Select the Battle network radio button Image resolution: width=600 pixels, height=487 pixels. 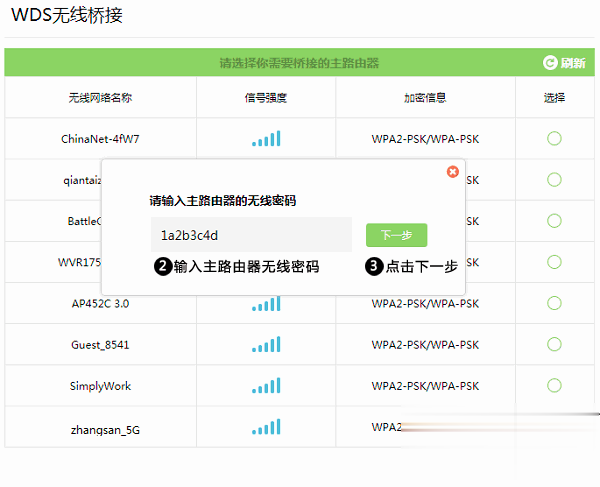554,221
